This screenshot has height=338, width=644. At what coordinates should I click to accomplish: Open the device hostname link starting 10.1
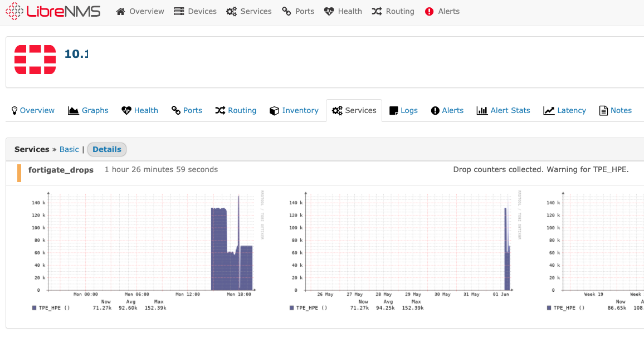pyautogui.click(x=76, y=54)
